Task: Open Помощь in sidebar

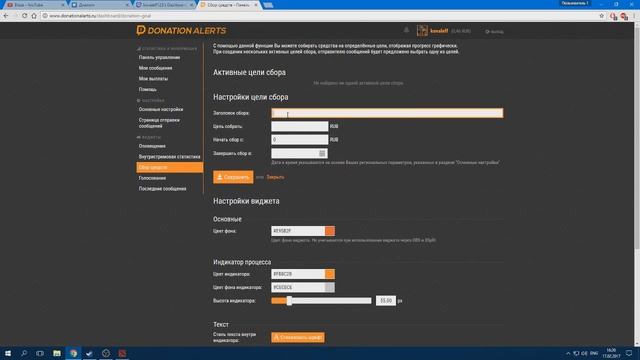Action: pos(147,89)
